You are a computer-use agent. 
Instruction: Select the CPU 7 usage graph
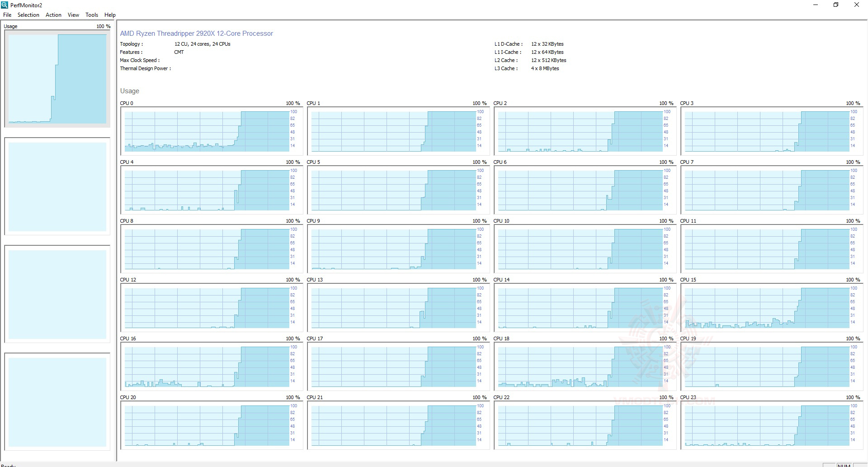coord(772,190)
